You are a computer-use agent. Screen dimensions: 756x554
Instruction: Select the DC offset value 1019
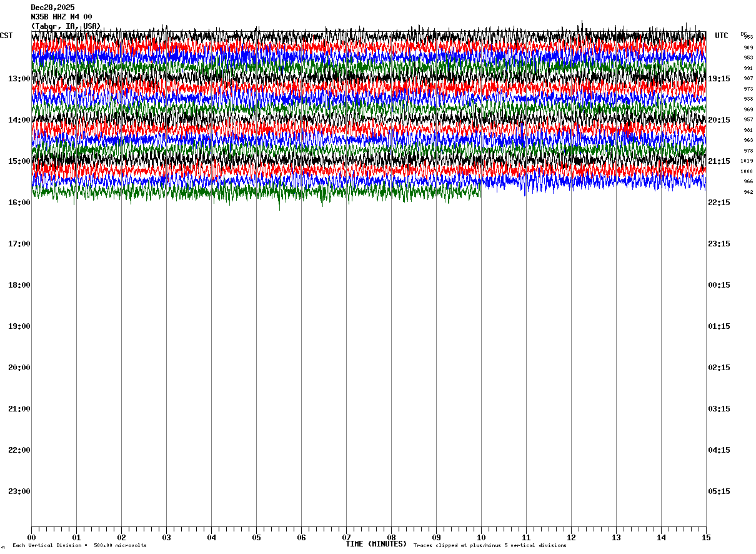(x=747, y=161)
